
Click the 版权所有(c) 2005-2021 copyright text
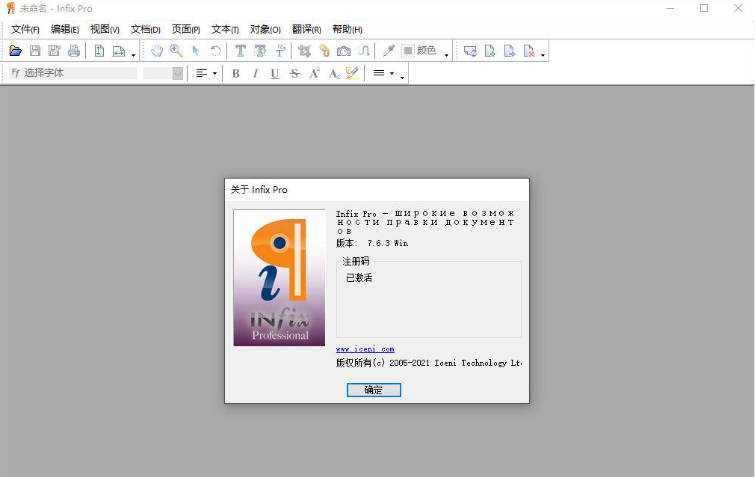click(x=429, y=363)
